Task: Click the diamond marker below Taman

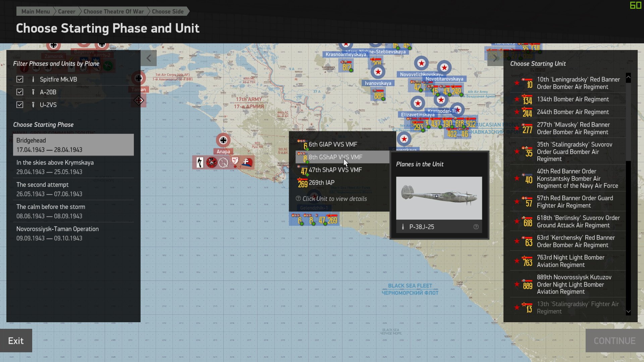Action: click(x=139, y=100)
